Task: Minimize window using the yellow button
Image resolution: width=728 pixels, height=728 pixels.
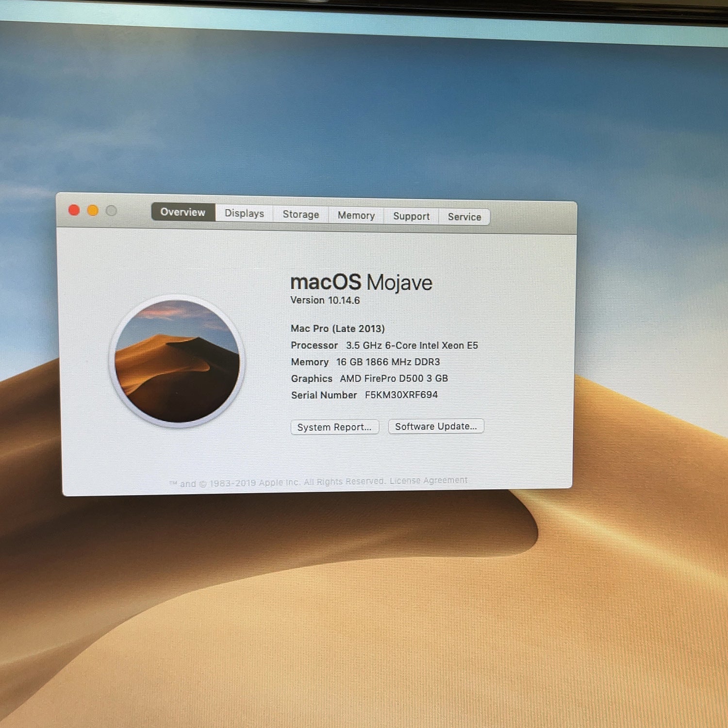Action: coord(93,211)
